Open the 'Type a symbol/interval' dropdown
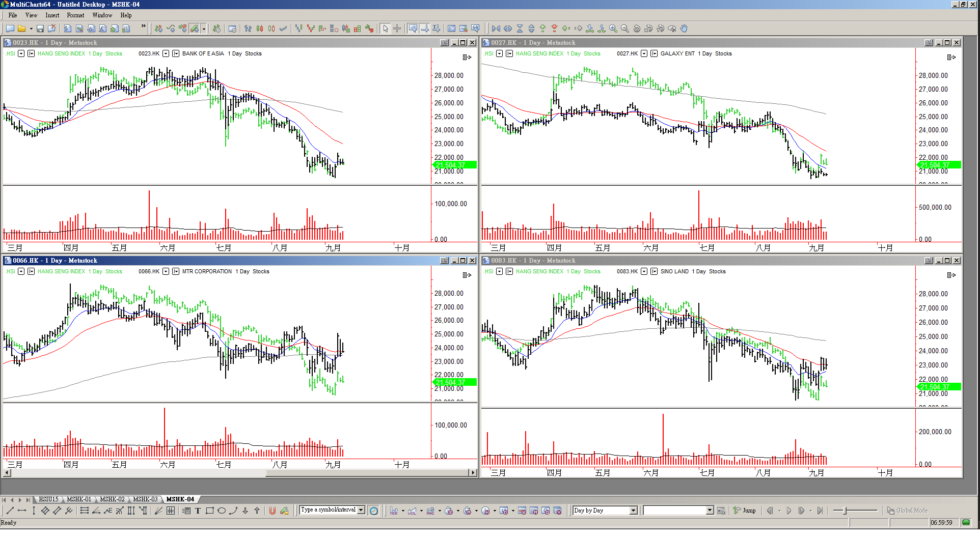The height and width of the screenshot is (538, 980). [361, 510]
